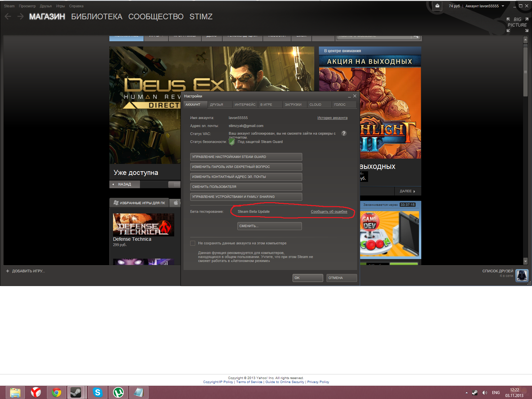This screenshot has width=532, height=399.
Task: Close the Settings dialog
Action: [355, 96]
